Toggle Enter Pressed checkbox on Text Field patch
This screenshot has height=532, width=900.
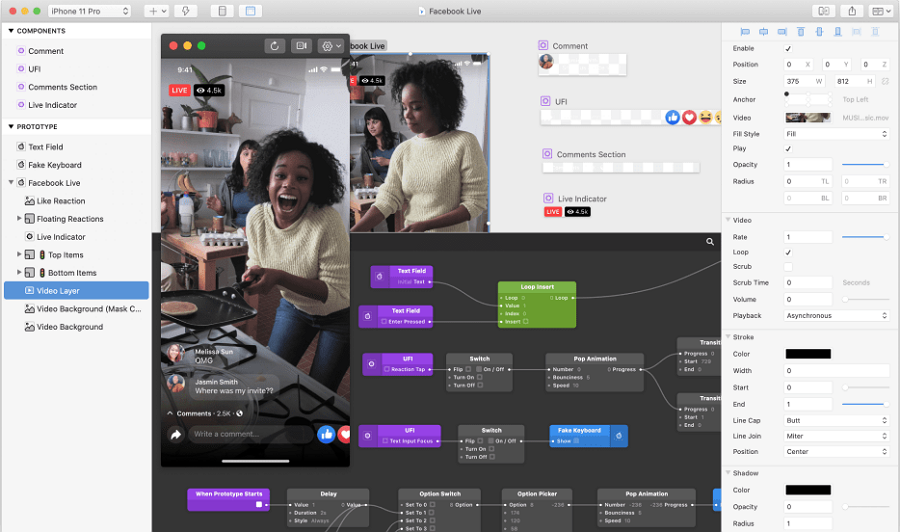(x=384, y=322)
